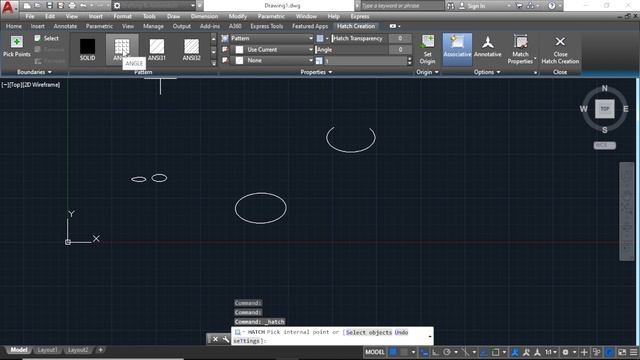Toggle Polar tracking in status bar
Image resolution: width=640 pixels, height=360 pixels.
click(447, 352)
